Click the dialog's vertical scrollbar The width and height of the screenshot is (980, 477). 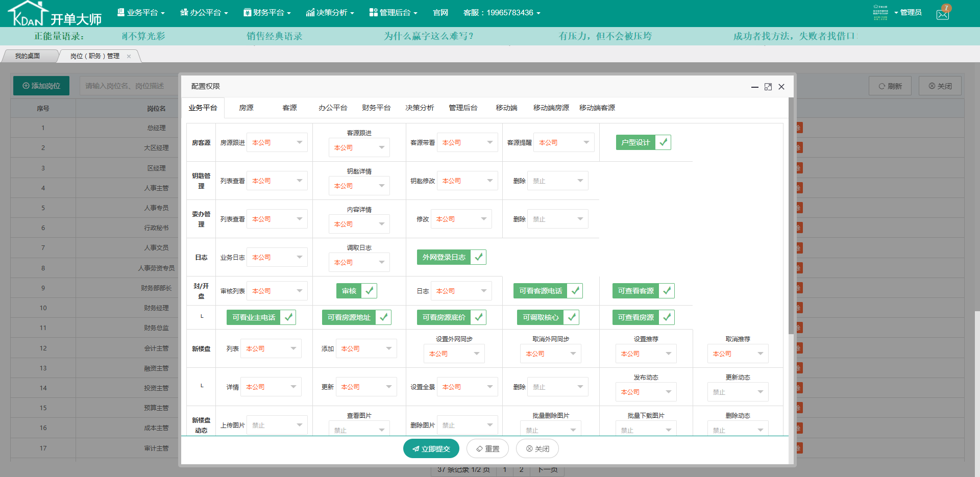point(791,216)
